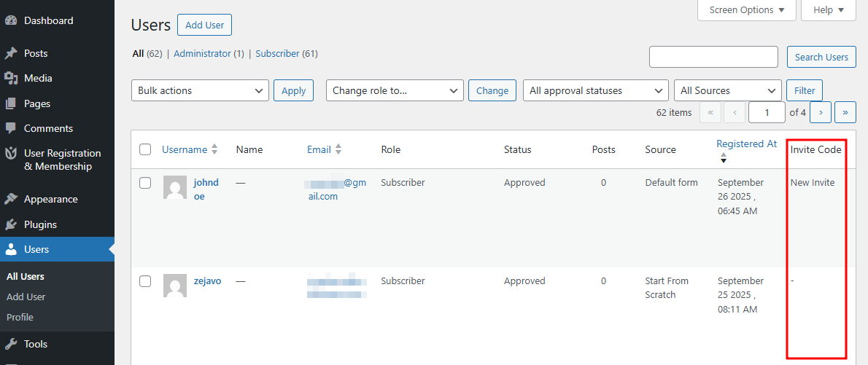Jump to last page of users
Viewport: 868px width, 365px height.
point(845,112)
